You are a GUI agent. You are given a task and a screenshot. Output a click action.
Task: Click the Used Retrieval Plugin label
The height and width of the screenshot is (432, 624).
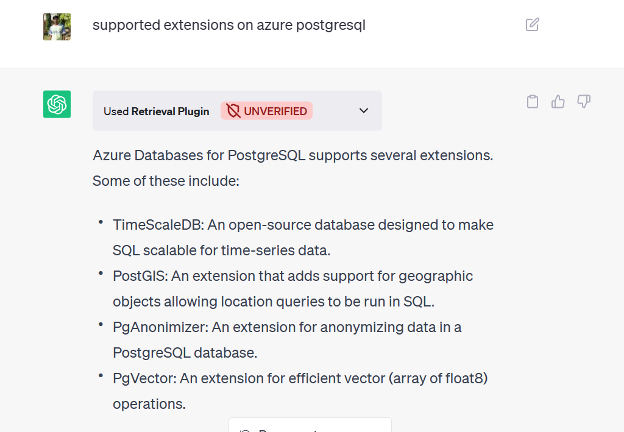coord(156,111)
